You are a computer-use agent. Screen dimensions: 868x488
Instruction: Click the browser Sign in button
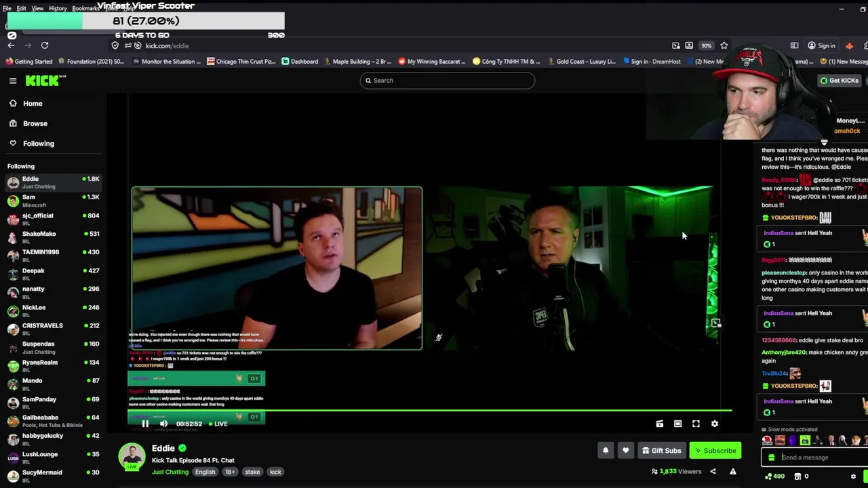click(821, 45)
